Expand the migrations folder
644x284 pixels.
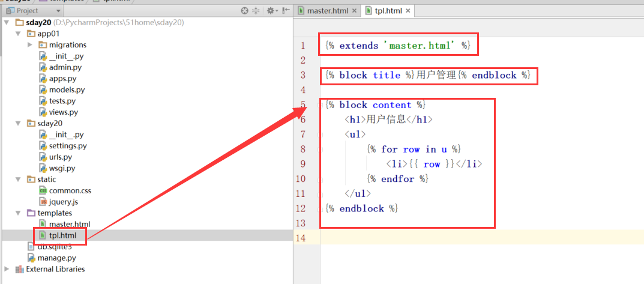(x=30, y=45)
